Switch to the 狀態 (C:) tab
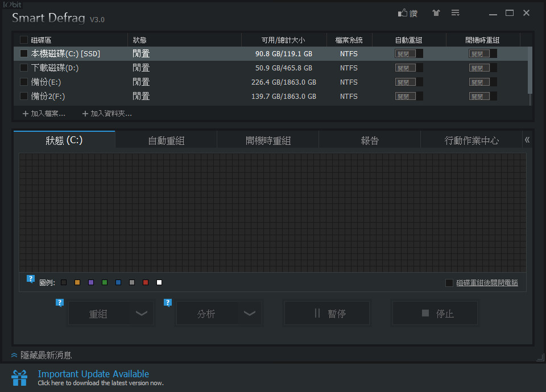The width and height of the screenshot is (546, 392). pos(64,140)
